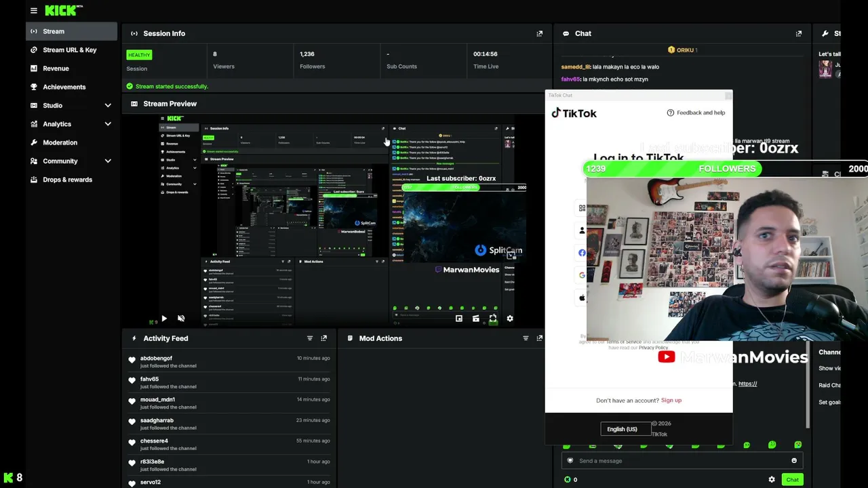Toggle fullscreen on the stream preview
868x488 pixels.
493,319
